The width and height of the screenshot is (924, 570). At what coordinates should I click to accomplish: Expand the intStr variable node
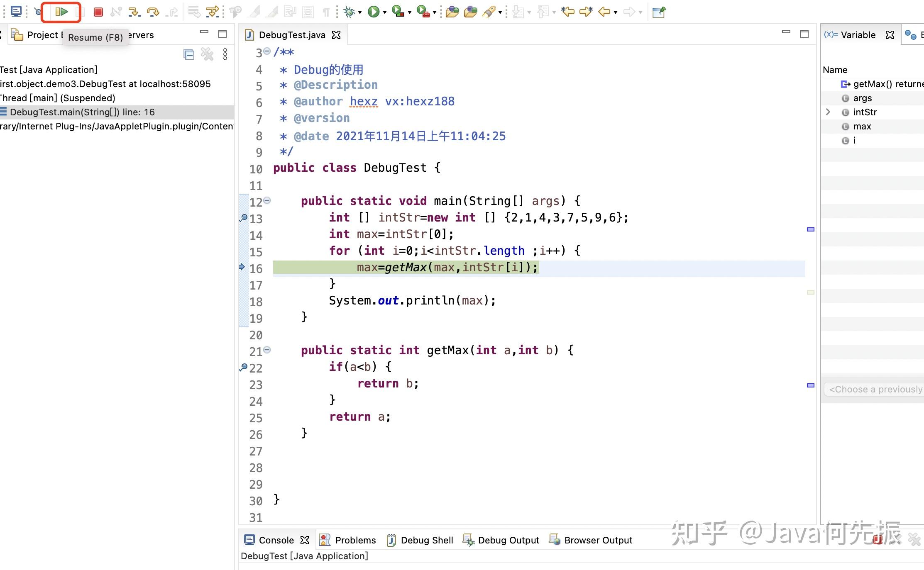point(828,112)
